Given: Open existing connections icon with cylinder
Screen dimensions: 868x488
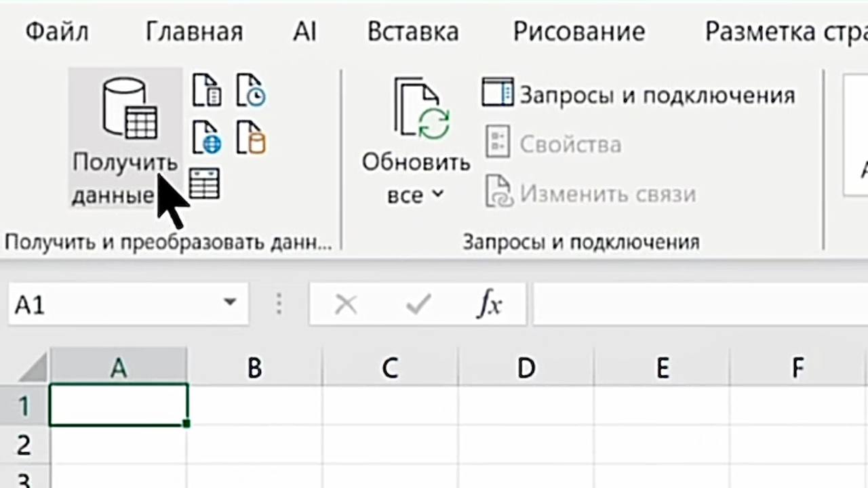Looking at the screenshot, I should click(x=251, y=137).
